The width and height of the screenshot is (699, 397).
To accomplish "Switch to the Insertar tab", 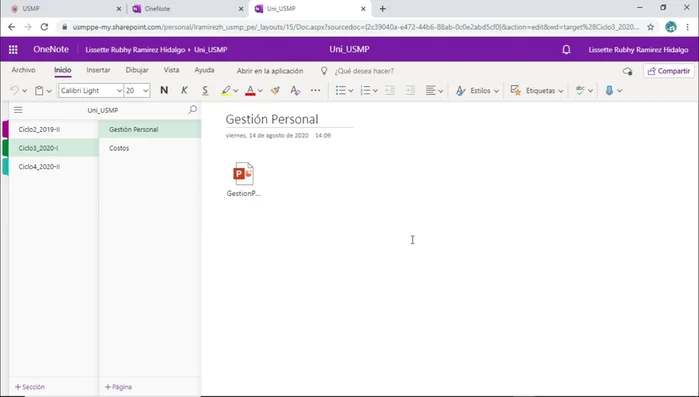I will click(99, 70).
